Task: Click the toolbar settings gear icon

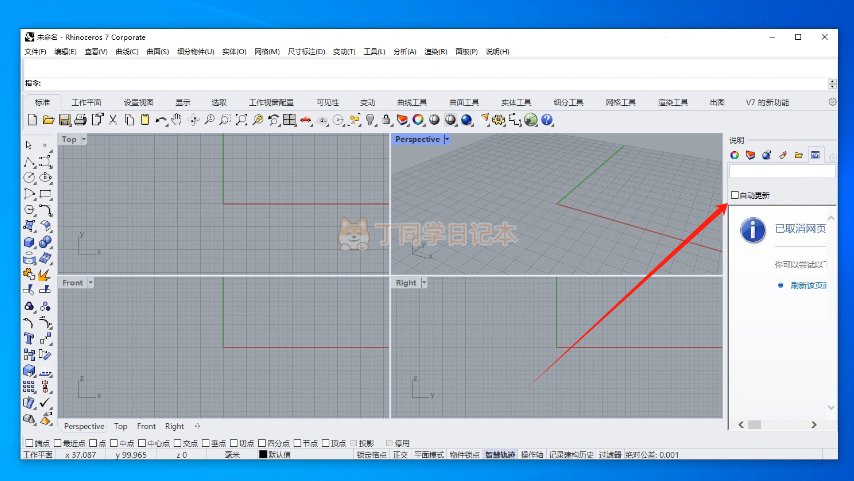Action: click(x=832, y=102)
